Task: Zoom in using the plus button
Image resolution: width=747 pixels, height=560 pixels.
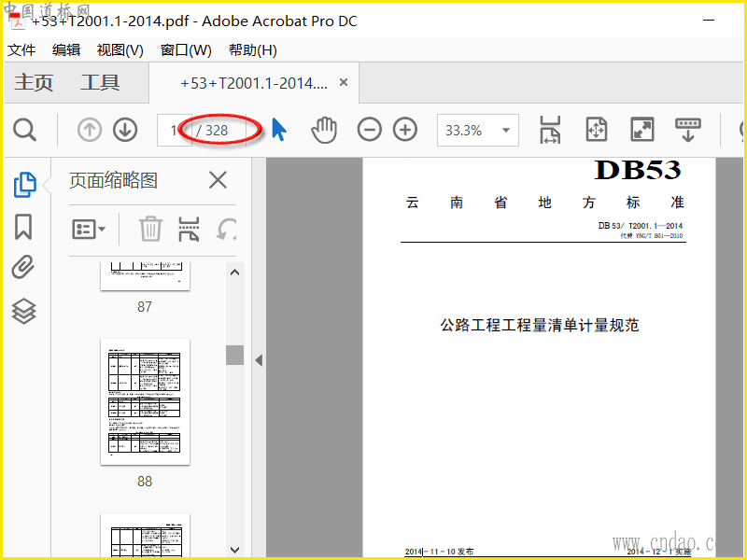Action: tap(405, 130)
